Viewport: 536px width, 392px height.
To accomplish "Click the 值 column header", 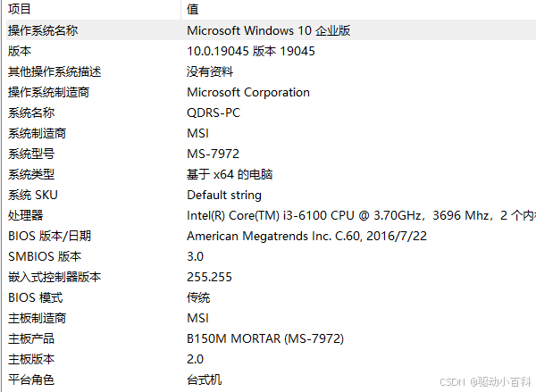I will (358, 9).
